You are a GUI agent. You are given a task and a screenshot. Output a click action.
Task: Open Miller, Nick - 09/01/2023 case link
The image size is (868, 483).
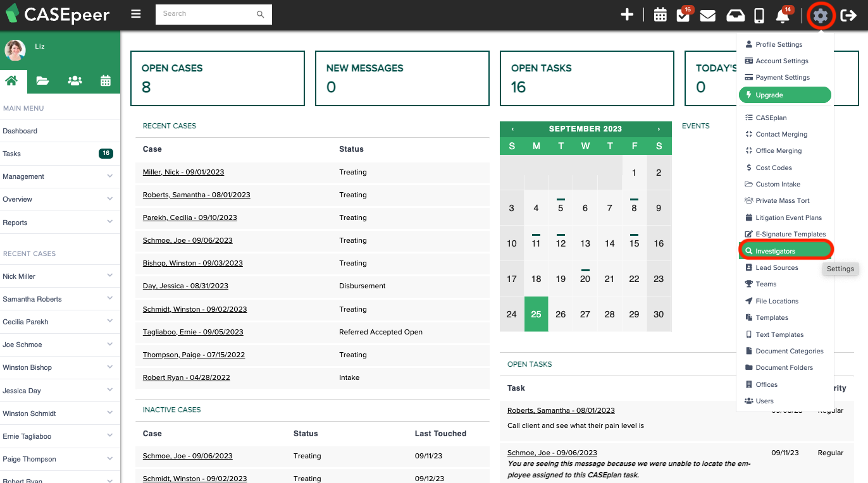point(183,172)
